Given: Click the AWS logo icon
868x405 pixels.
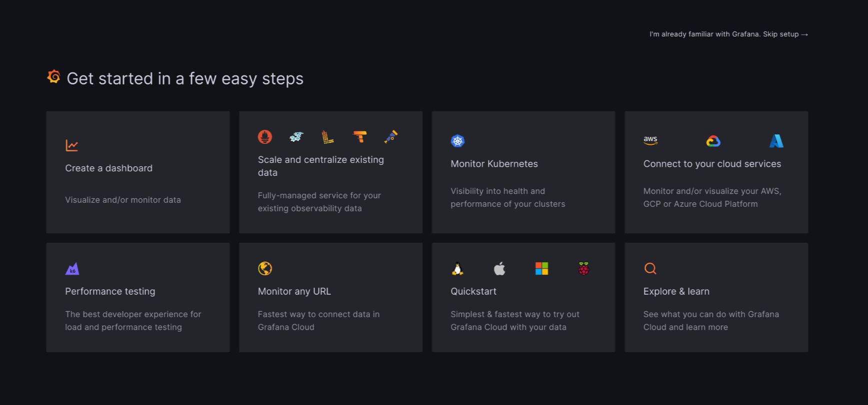Looking at the screenshot, I should pos(650,141).
